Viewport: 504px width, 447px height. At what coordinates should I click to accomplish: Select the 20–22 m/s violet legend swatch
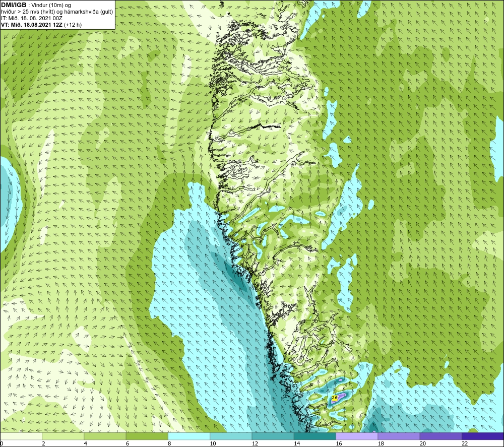point(440,436)
